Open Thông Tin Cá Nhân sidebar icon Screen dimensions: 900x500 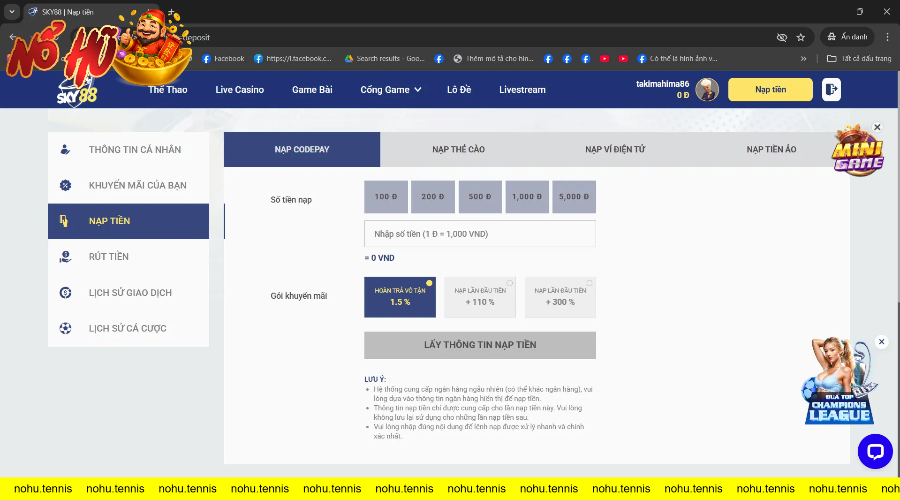point(65,150)
